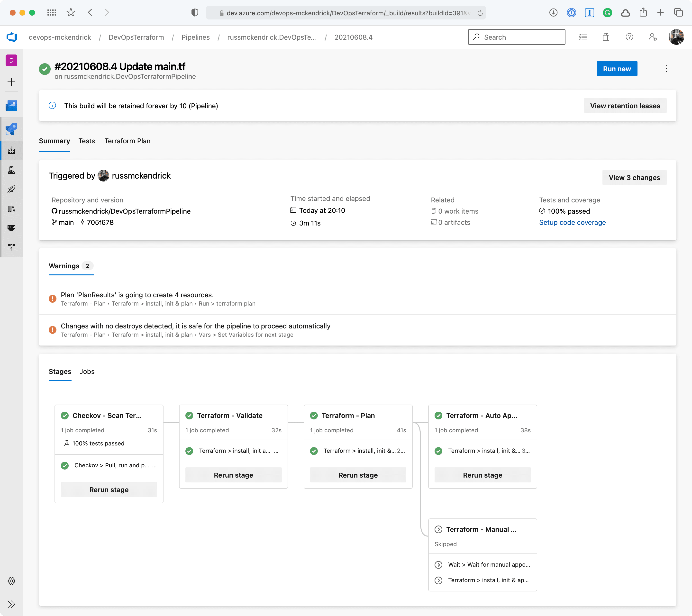Open Setup code coverage link
This screenshot has height=616, width=692.
(x=572, y=222)
